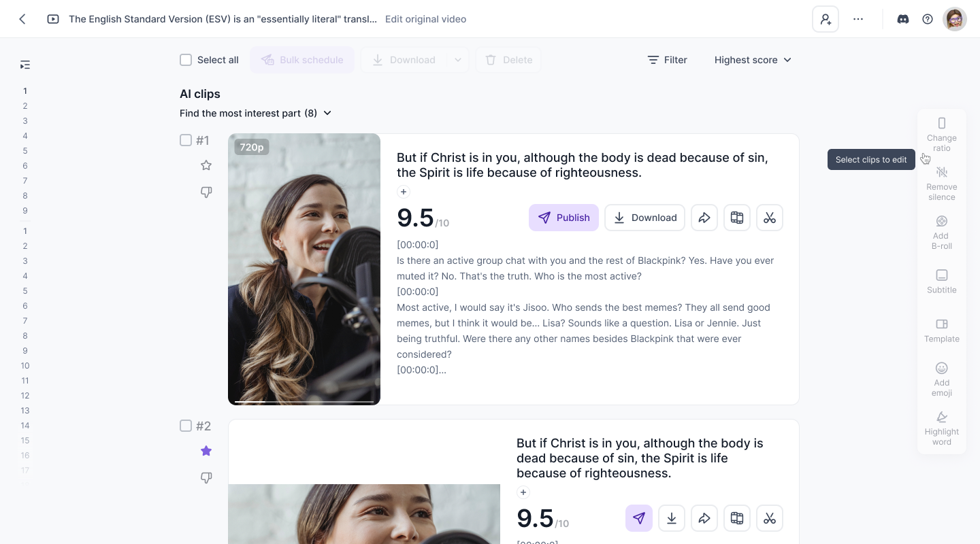Screen dimensions: 980x544
Task: Click the Delete button in toolbar
Action: (x=508, y=60)
